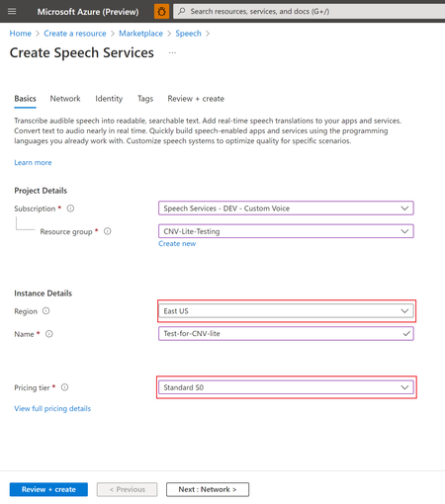Switch to the Network tab
Image resolution: width=445 pixels, height=504 pixels.
tap(65, 99)
